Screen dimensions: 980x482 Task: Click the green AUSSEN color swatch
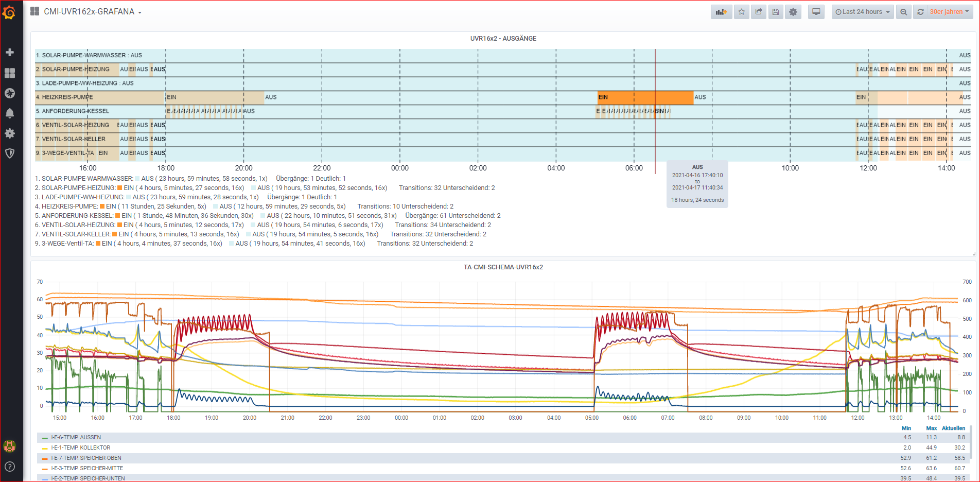(45, 438)
